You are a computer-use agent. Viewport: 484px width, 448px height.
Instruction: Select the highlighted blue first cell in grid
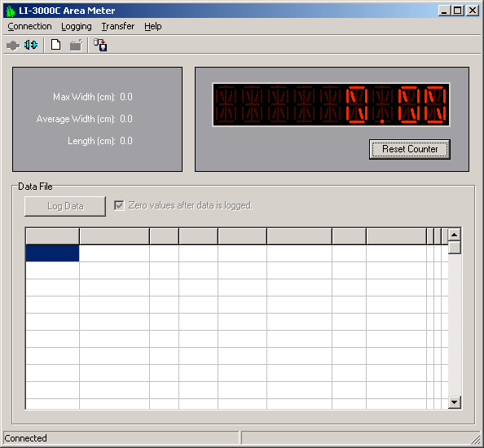(x=52, y=253)
